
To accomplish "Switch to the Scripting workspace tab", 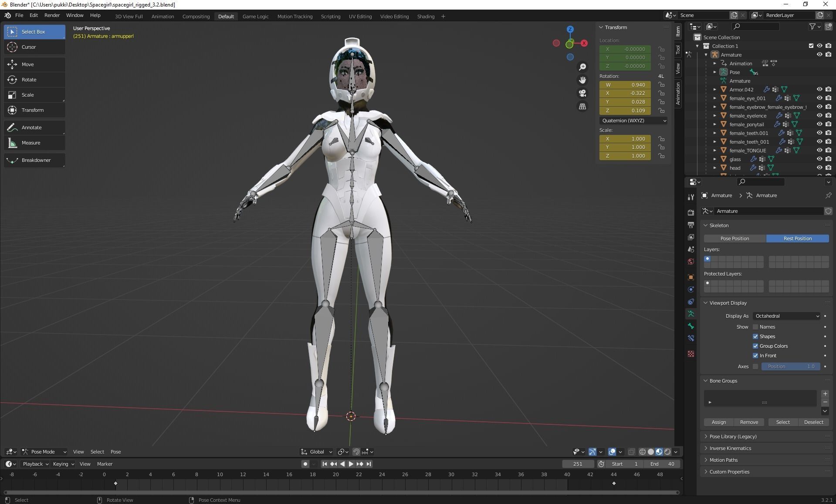I will [x=330, y=16].
